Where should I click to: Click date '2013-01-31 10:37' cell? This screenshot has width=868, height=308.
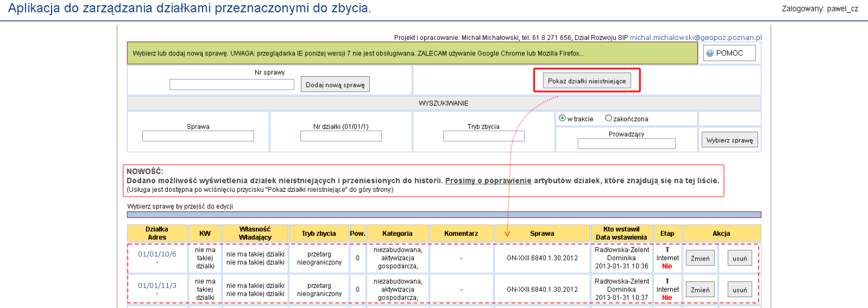(621, 297)
